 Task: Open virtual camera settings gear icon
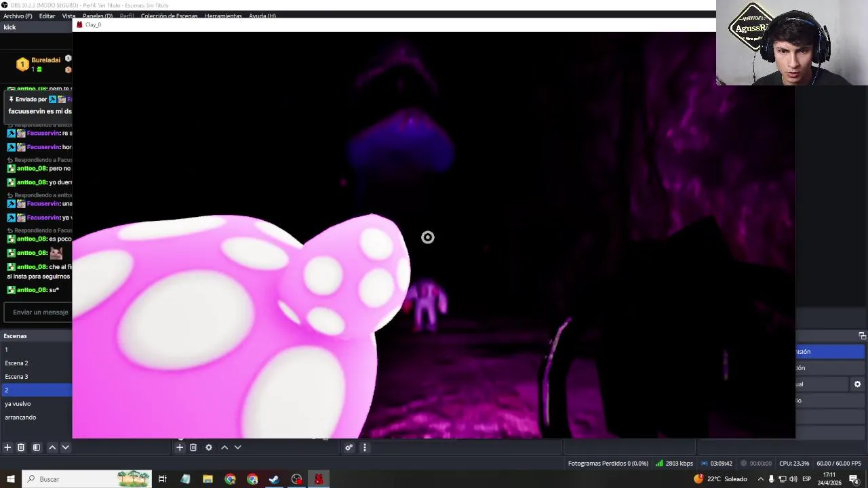pyautogui.click(x=857, y=384)
